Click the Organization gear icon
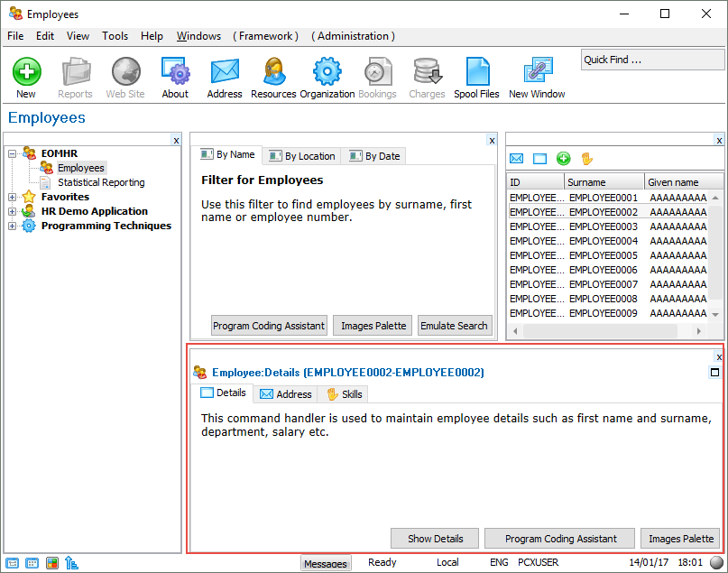The width and height of the screenshot is (728, 573). [x=327, y=72]
